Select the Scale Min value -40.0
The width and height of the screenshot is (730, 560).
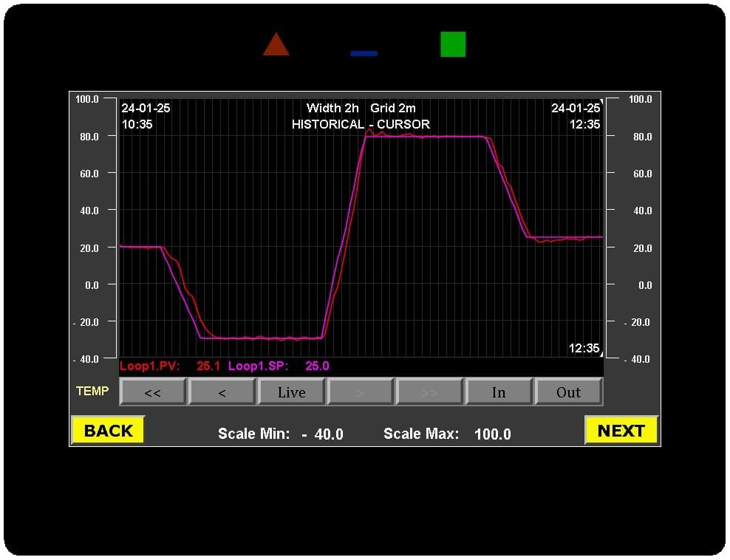point(323,434)
